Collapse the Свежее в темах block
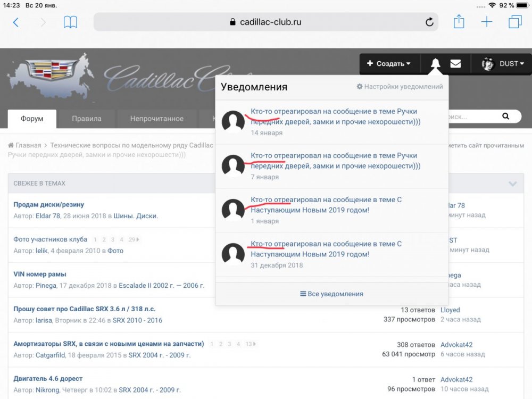This screenshot has height=399, width=532. point(512,184)
